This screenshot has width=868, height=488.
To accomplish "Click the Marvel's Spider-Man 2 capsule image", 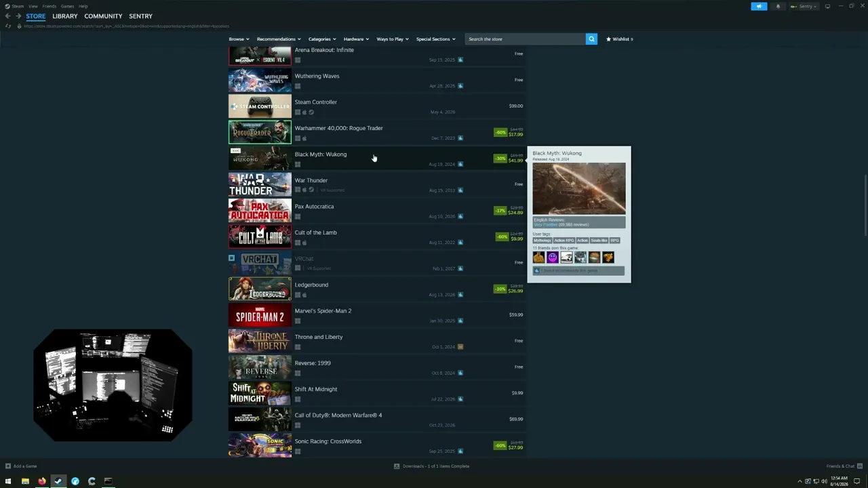I will 260,315.
